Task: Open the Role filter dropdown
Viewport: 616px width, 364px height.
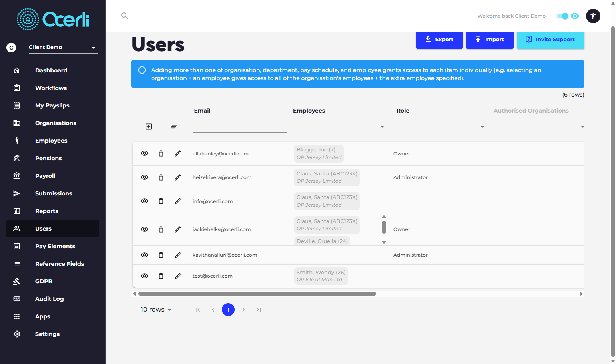Action: point(440,127)
